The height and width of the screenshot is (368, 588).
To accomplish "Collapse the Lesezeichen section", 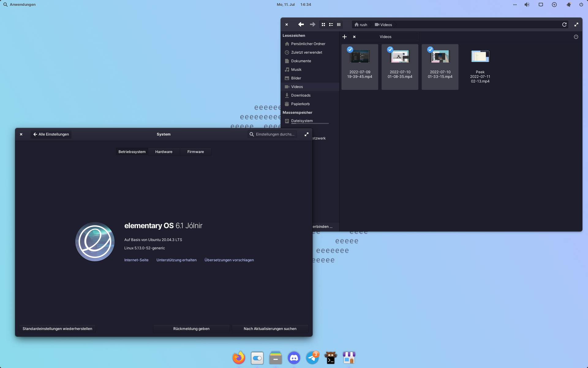I will [294, 36].
